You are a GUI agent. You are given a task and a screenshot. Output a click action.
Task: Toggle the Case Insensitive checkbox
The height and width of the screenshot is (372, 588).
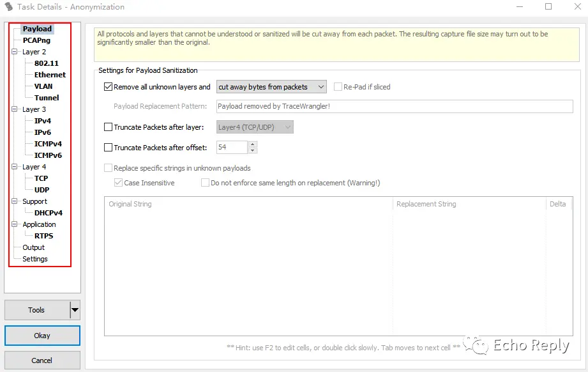[x=119, y=183]
